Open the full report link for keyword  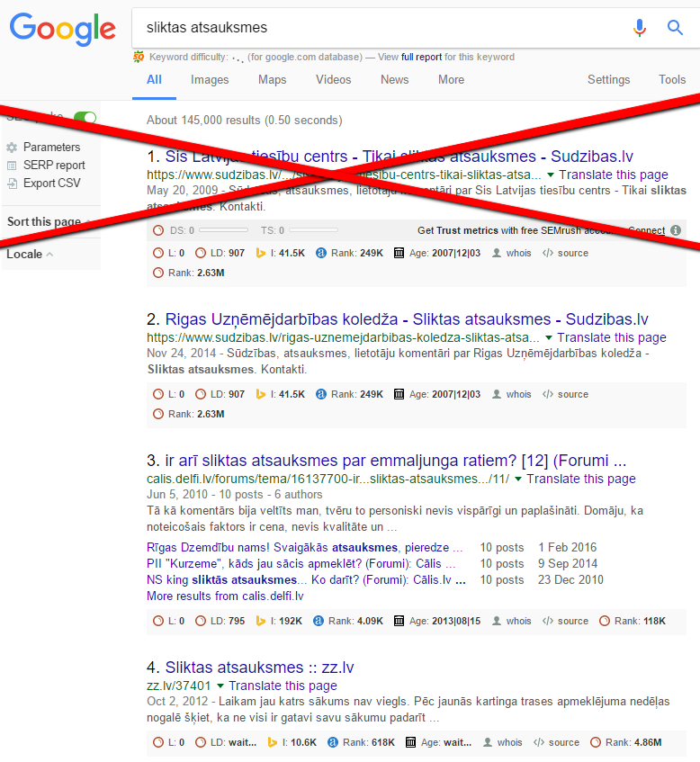click(x=421, y=57)
